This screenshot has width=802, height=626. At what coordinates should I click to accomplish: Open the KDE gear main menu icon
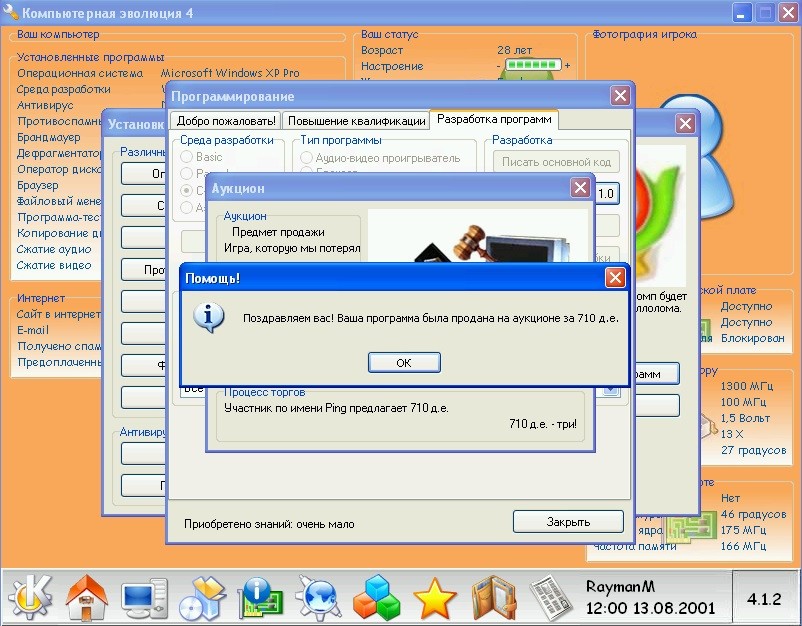[x=30, y=596]
